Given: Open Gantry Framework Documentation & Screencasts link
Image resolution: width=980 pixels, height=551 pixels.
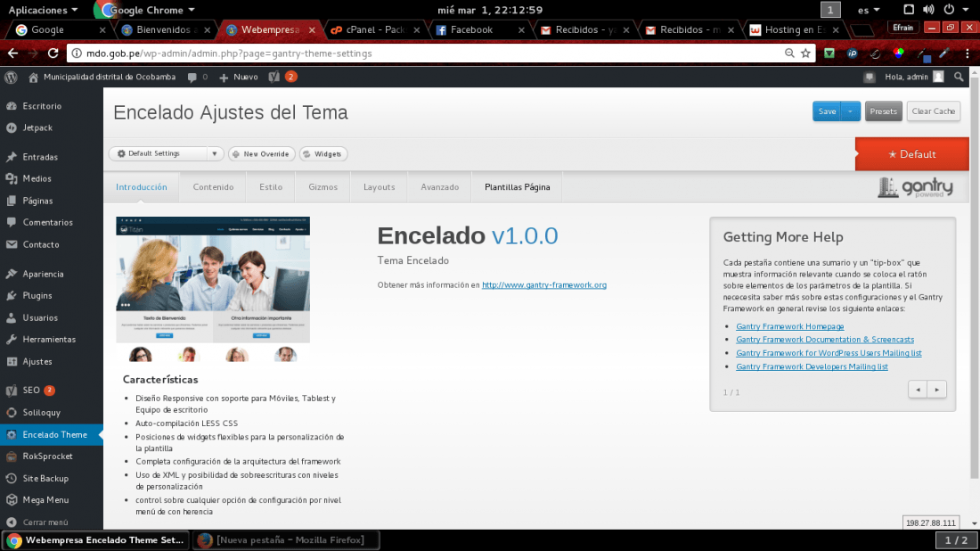Looking at the screenshot, I should [x=824, y=340].
